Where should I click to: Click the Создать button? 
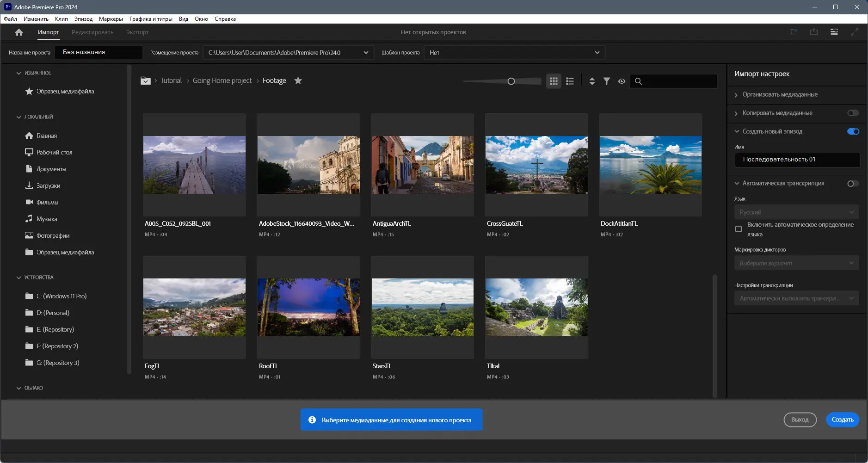pyautogui.click(x=842, y=420)
